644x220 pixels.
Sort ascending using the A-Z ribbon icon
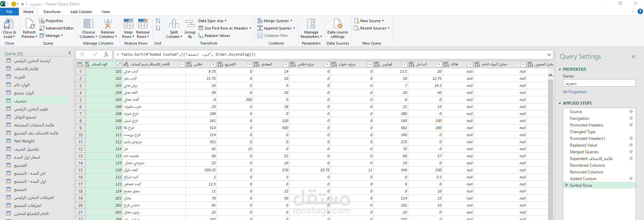[158, 21]
